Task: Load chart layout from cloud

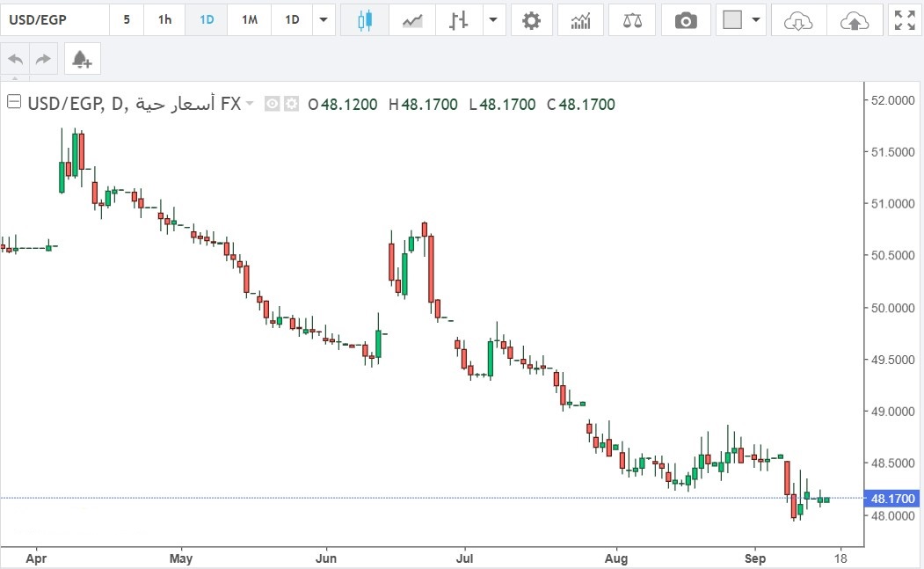Action: coord(798,20)
